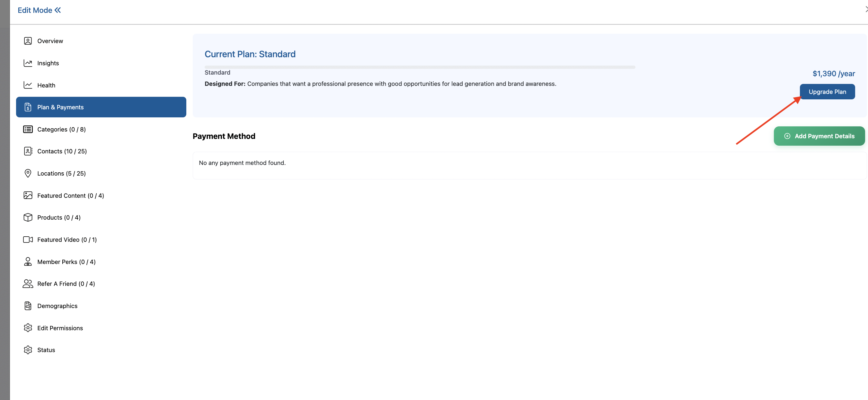Viewport: 868px width, 400px height.
Task: Open Featured Content (0 / 4) section
Action: click(x=70, y=195)
